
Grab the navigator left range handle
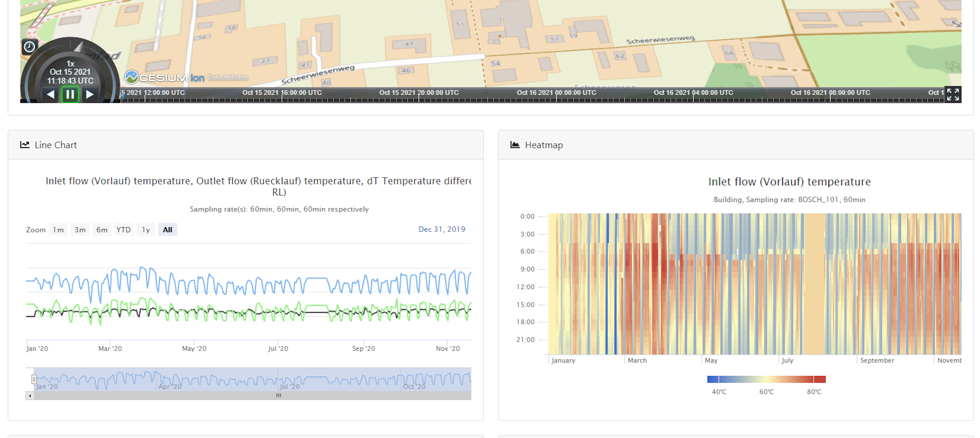(x=34, y=379)
